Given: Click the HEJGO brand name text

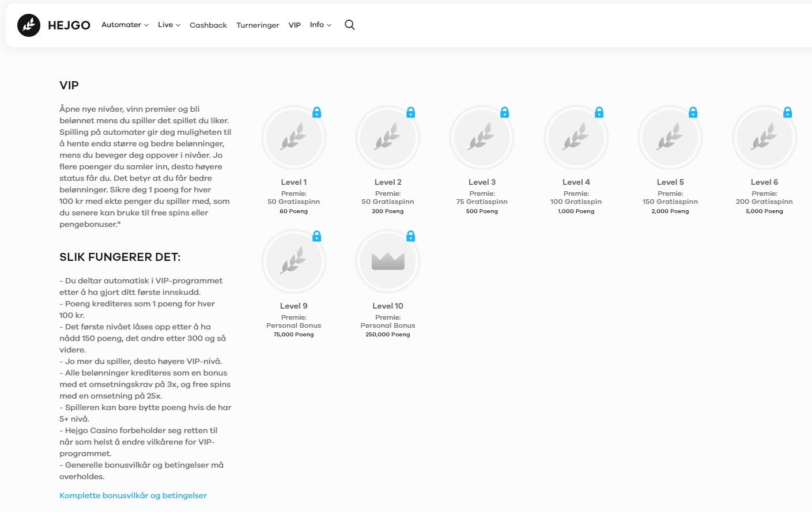Looking at the screenshot, I should click(x=69, y=25).
